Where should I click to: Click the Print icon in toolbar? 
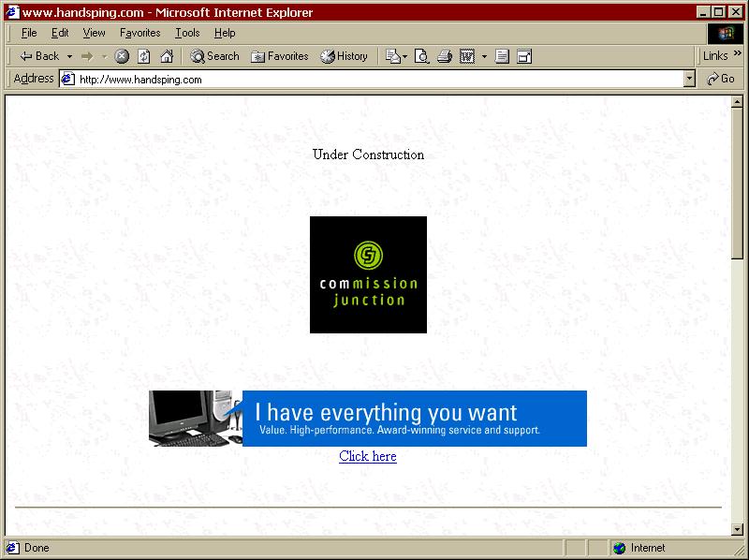point(446,56)
